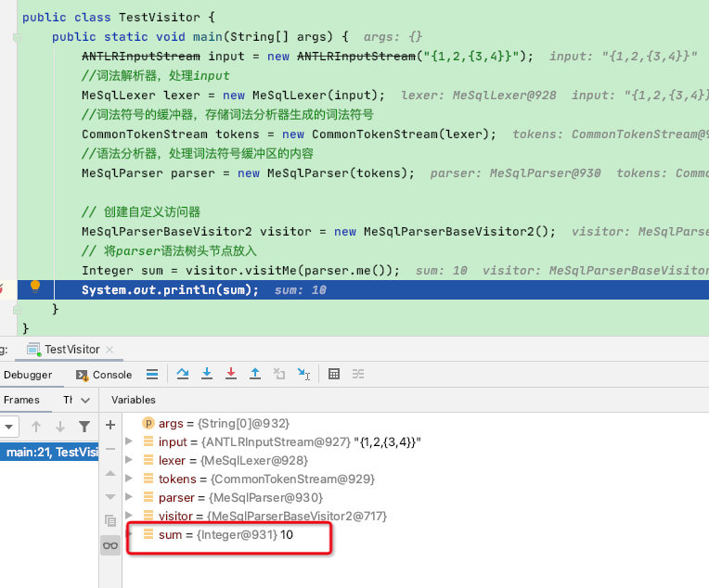Click the Show Execution Point lines icon

[152, 374]
